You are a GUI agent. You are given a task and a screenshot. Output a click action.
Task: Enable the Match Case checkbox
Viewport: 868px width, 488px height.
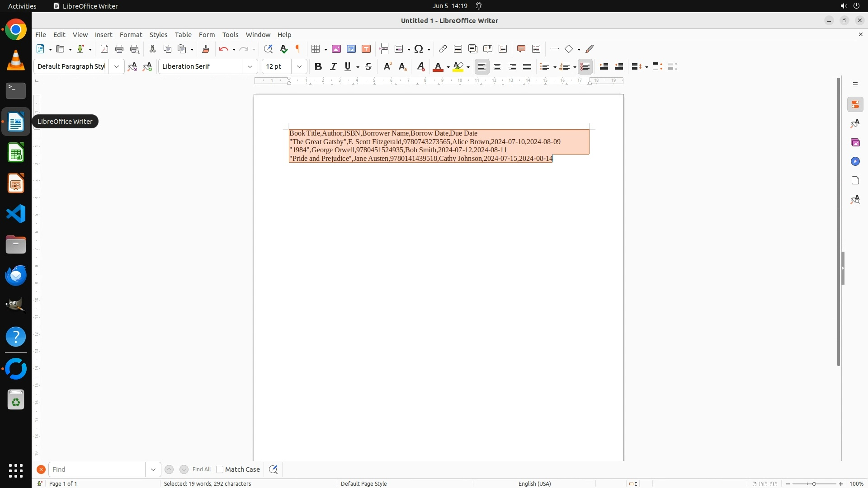(x=220, y=469)
